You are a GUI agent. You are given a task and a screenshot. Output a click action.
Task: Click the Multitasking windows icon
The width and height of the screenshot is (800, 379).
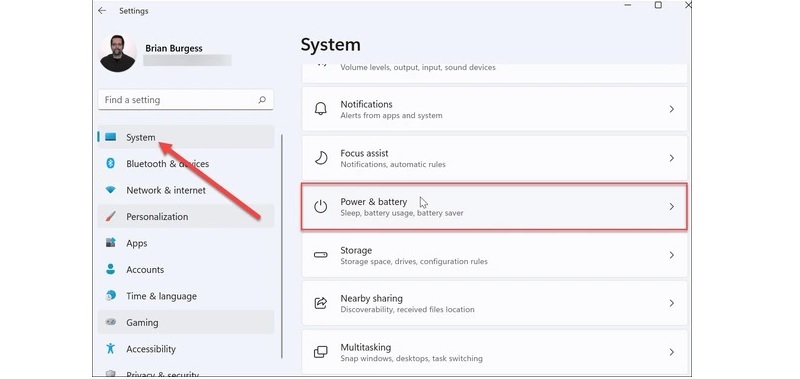[x=320, y=352]
